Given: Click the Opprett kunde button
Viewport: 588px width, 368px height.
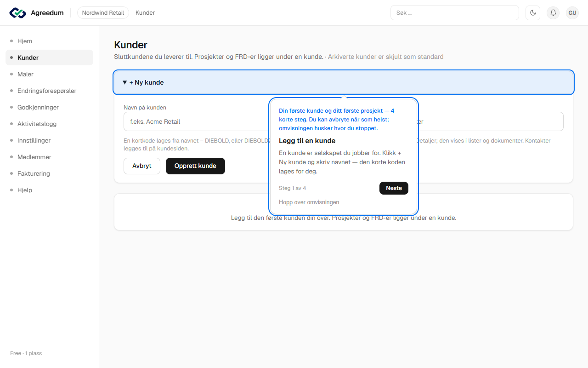Looking at the screenshot, I should click(x=195, y=166).
